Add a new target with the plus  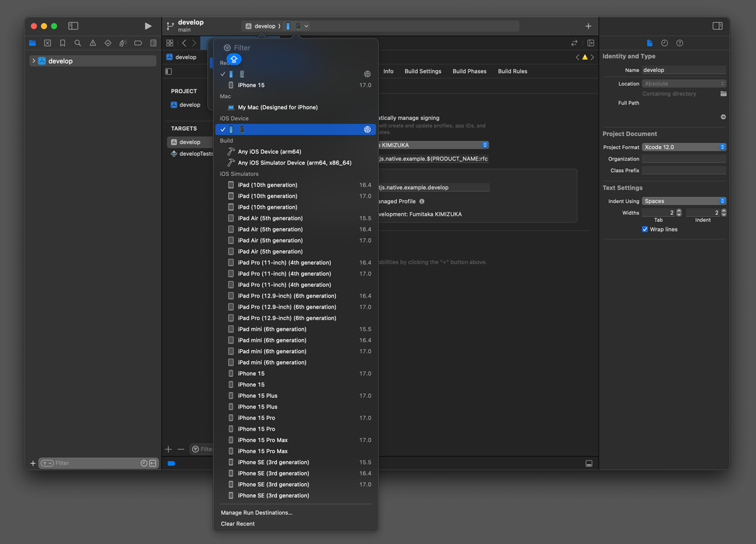pos(168,449)
